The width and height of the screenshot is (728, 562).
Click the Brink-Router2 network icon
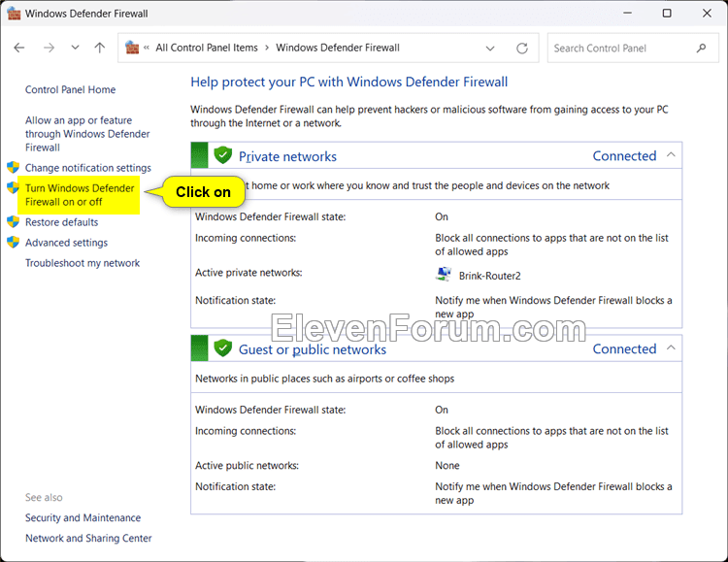(x=444, y=274)
